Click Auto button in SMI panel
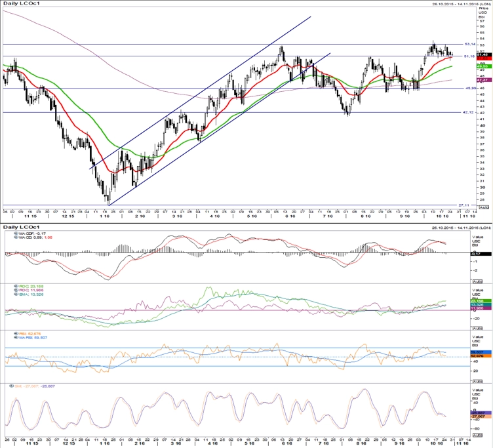Image resolution: width=493 pixels, height=448 pixels. coord(477,435)
